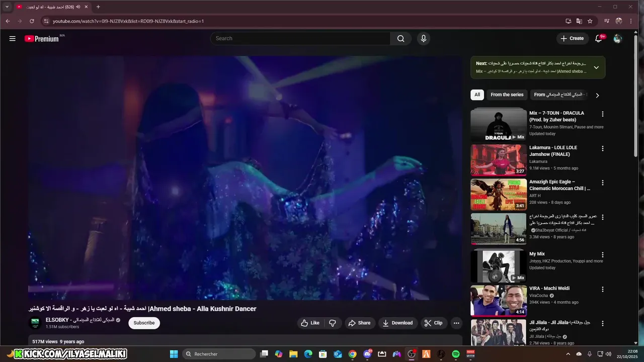
Task: Open the tab search dropdown arrow
Action: point(7,7)
